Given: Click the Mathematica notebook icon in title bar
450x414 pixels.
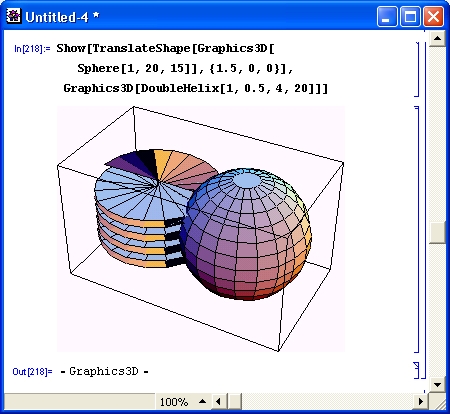Looking at the screenshot, I should (x=14, y=16).
